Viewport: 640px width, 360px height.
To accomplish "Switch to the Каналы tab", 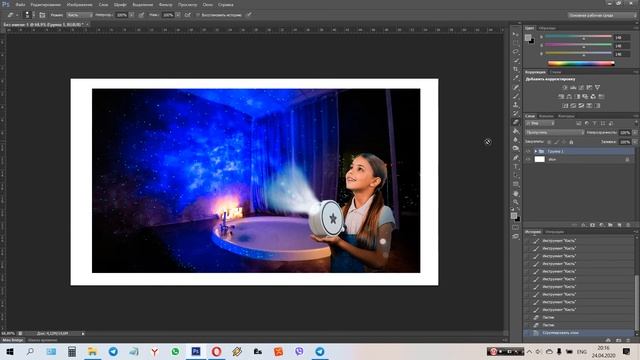I will click(546, 116).
